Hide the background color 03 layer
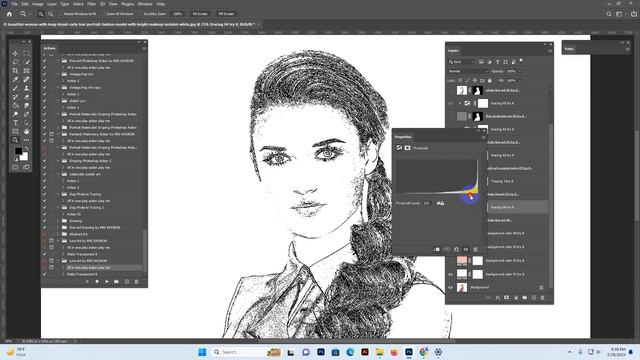This screenshot has height=360, width=640. pyautogui.click(x=451, y=274)
